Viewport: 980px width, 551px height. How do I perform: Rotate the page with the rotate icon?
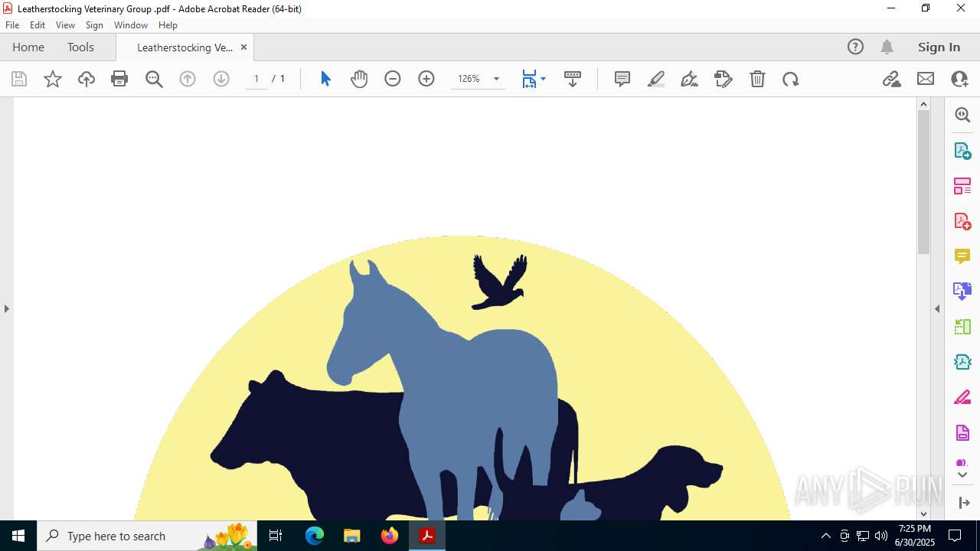coord(791,79)
